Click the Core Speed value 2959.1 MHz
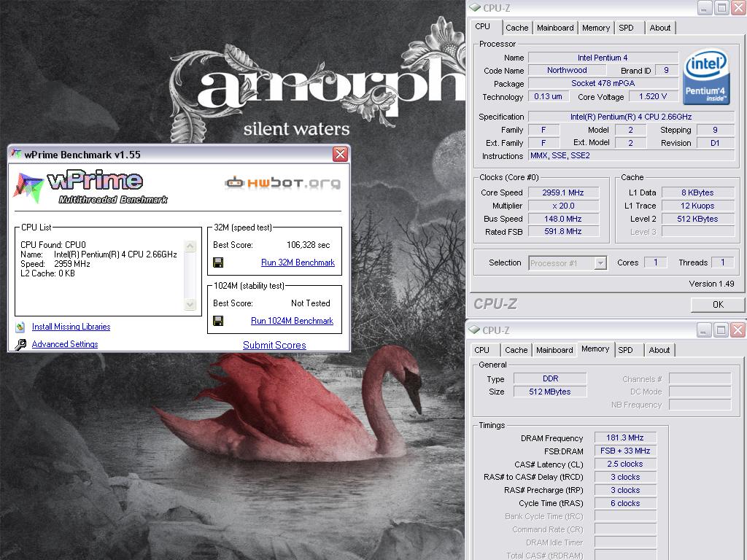The width and height of the screenshot is (747, 560). tap(563, 192)
